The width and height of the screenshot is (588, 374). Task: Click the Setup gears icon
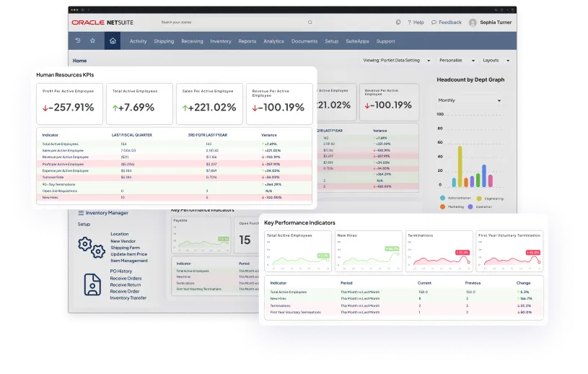tap(91, 247)
